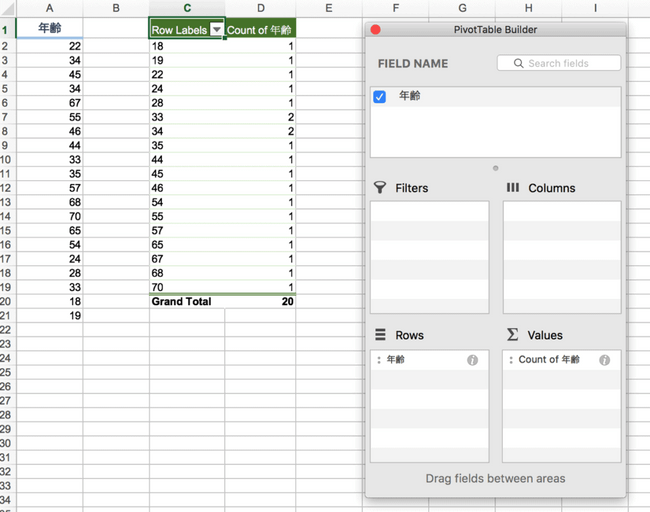Select row 22 header
This screenshot has height=512, width=650.
pos(6,330)
